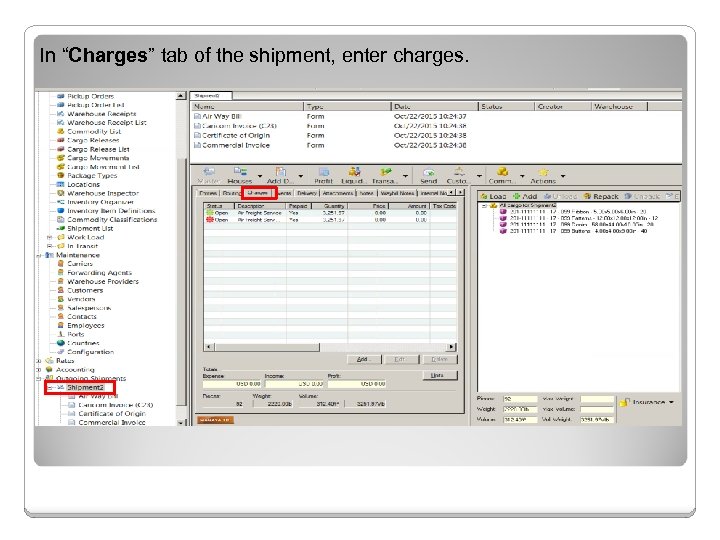
Task: Open the Actions dropdown arrow
Action: coord(563,176)
